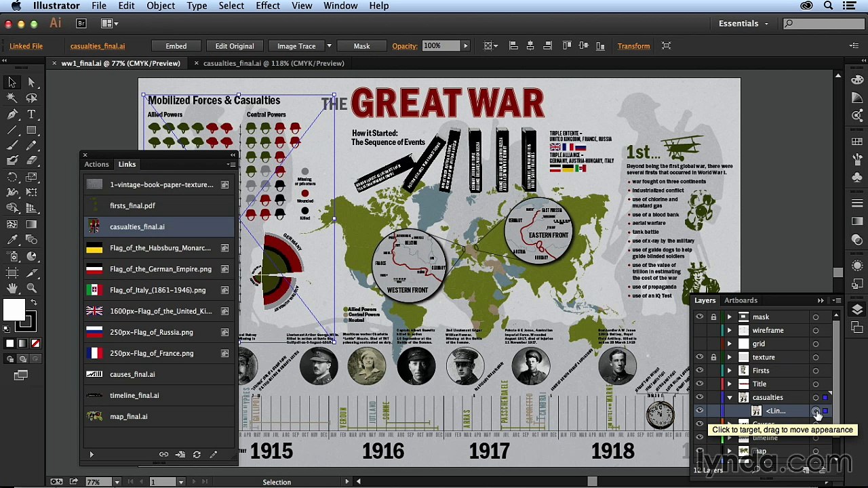Click Vertical Align Top icon

pyautogui.click(x=566, y=46)
